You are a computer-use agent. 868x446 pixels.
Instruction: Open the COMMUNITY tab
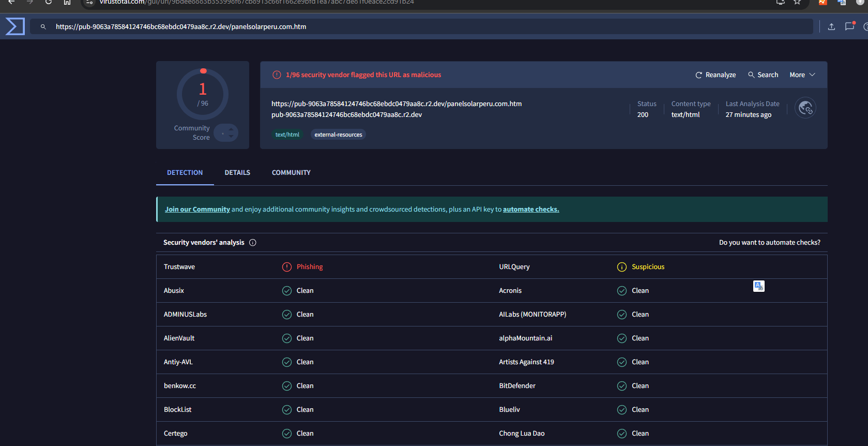point(291,173)
